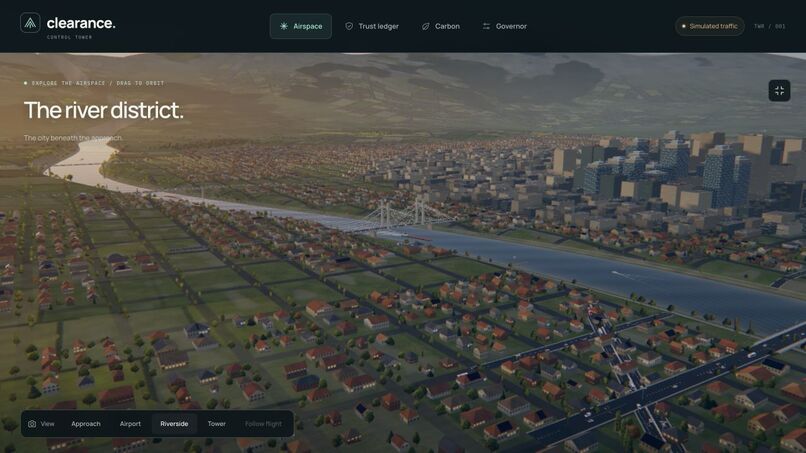Click the Trust ledger shield icon
The height and width of the screenshot is (453, 806).
(x=349, y=26)
